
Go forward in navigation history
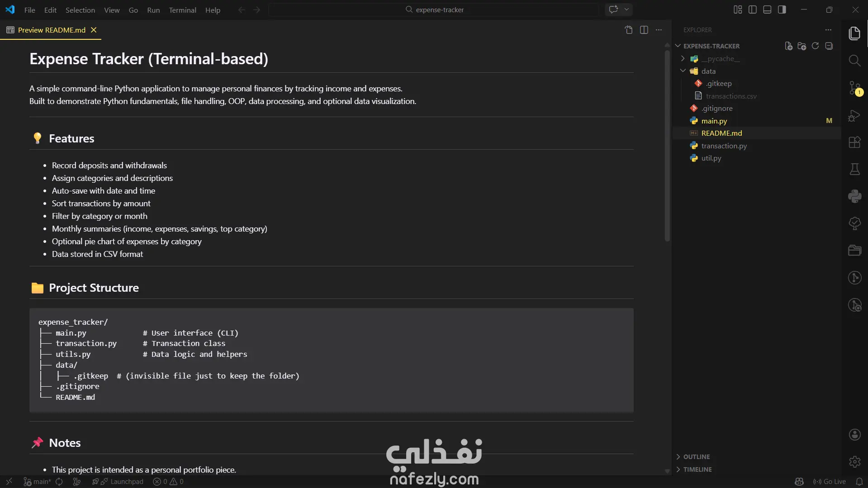point(257,10)
